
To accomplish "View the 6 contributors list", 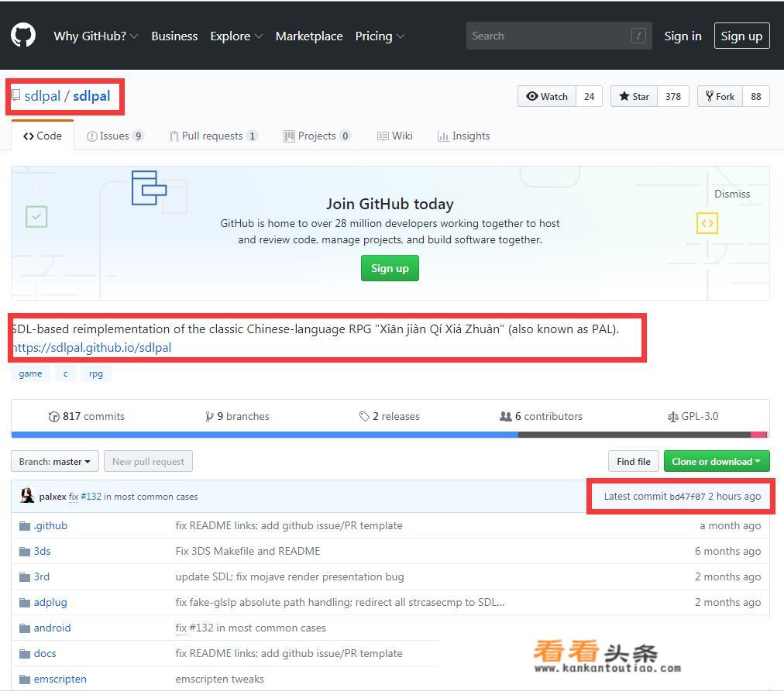I will 541,416.
